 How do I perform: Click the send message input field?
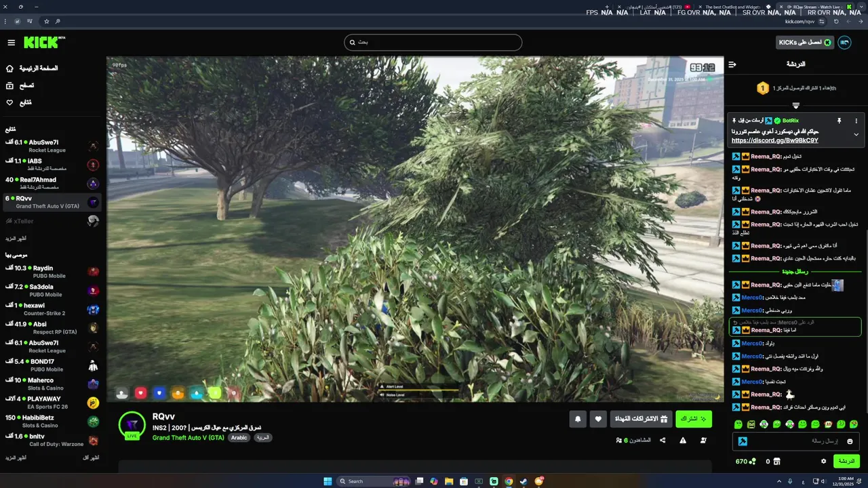796,441
